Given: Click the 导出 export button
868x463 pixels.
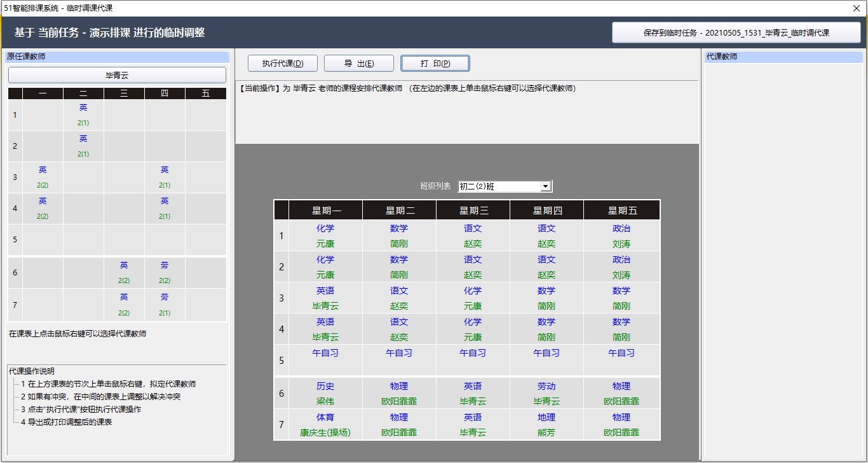Looking at the screenshot, I should (358, 63).
